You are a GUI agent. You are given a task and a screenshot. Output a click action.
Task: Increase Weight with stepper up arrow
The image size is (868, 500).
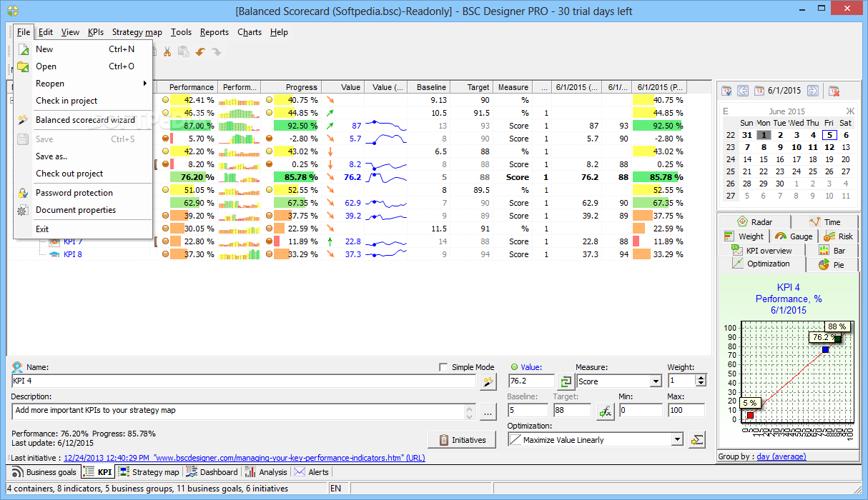(701, 378)
